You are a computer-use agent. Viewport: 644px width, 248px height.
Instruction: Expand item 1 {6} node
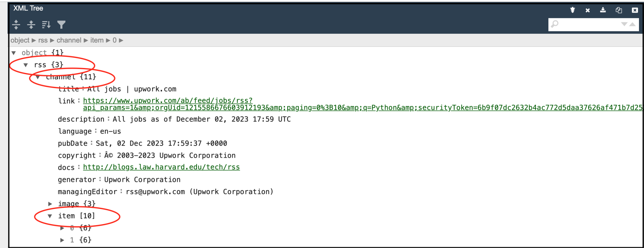point(62,240)
